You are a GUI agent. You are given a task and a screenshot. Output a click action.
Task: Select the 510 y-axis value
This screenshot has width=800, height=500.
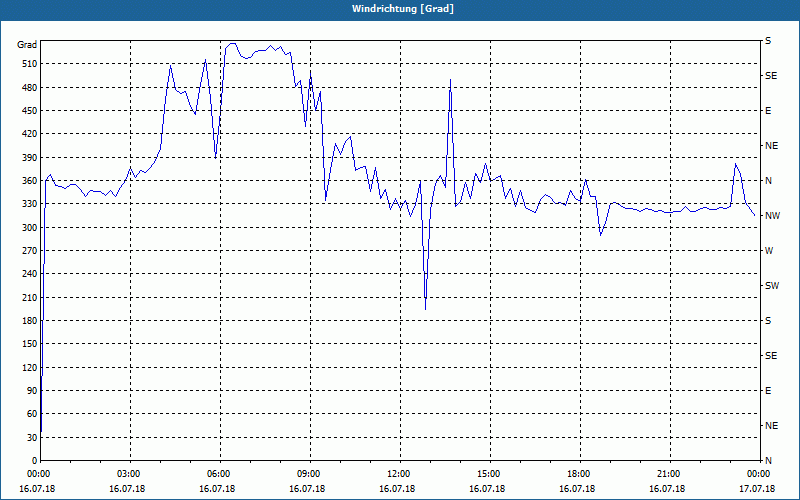pos(31,64)
